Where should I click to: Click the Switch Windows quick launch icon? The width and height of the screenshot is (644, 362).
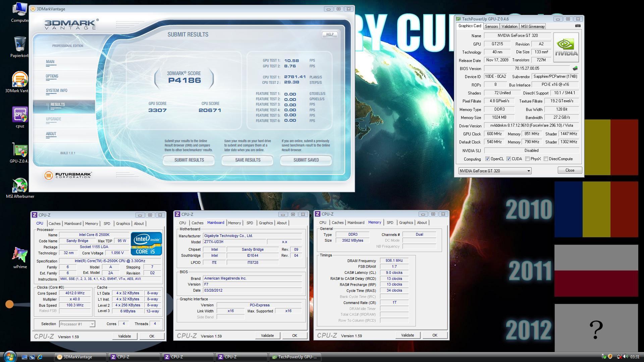pyautogui.click(x=32, y=357)
